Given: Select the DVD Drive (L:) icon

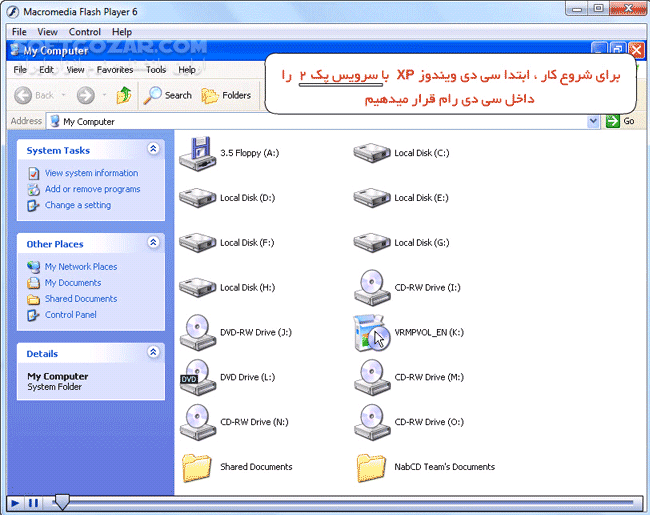Looking at the screenshot, I should 198,377.
